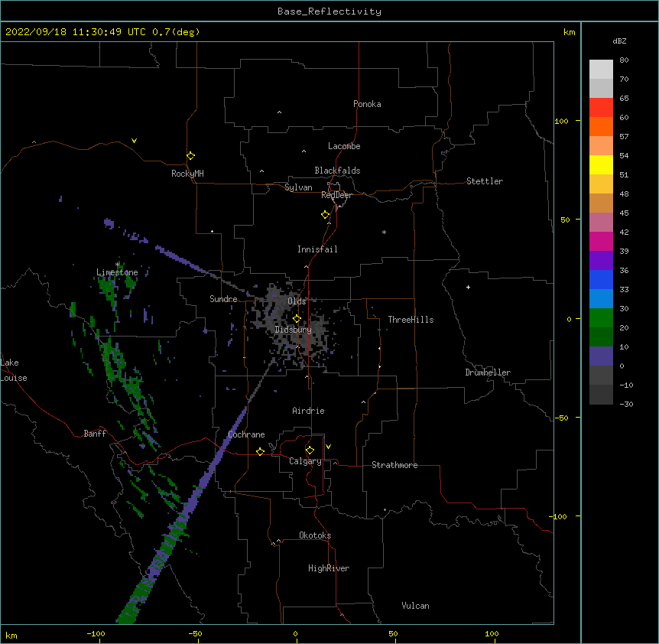Click the RedDeer label

(336, 195)
